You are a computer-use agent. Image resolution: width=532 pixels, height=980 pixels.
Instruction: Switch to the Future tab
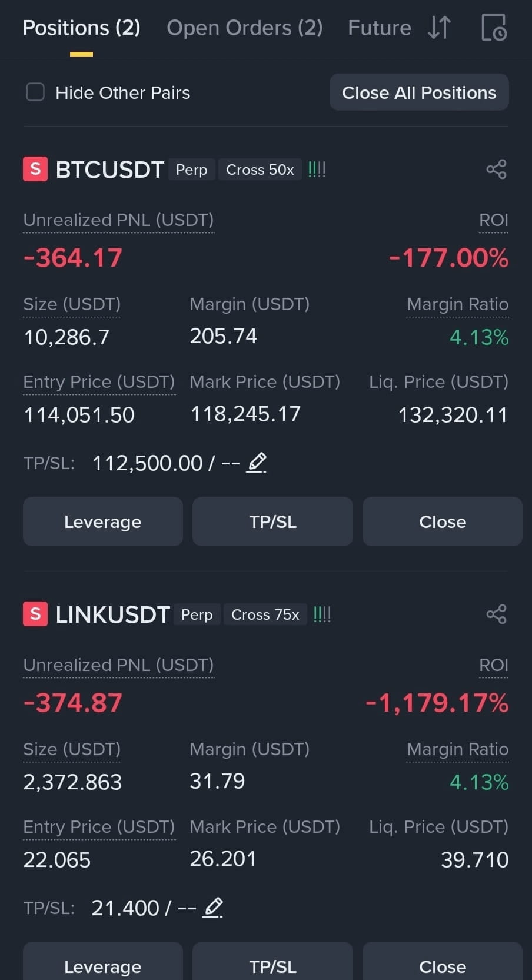[x=380, y=28]
